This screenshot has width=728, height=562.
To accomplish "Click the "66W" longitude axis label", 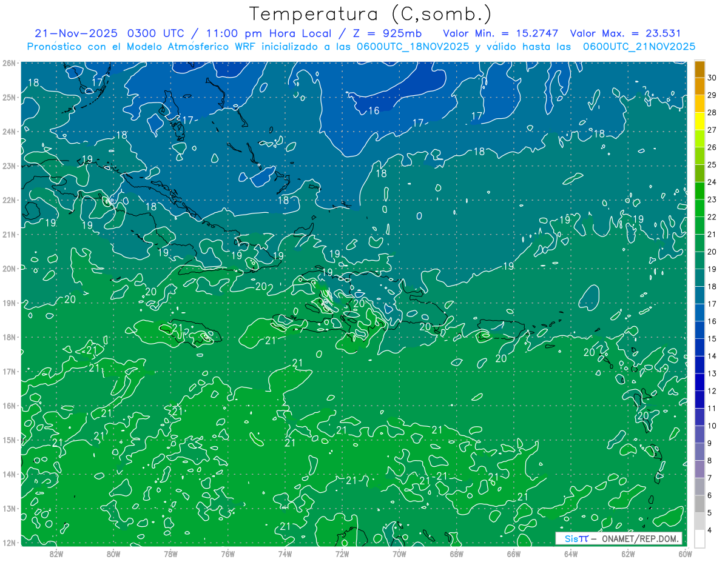I will [513, 553].
